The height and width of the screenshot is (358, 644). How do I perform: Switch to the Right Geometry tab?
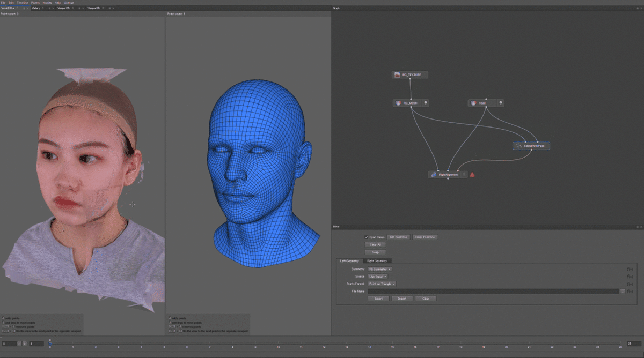[377, 261]
